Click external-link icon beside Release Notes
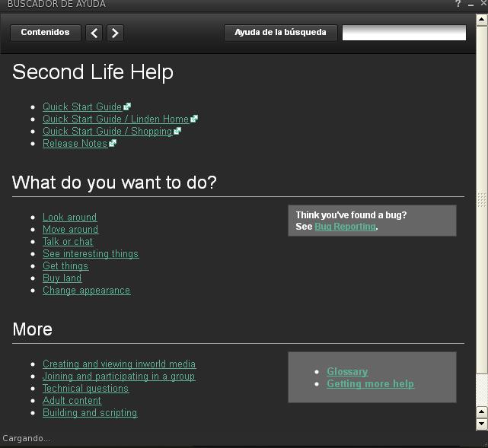This screenshot has height=448, width=488. point(113,143)
